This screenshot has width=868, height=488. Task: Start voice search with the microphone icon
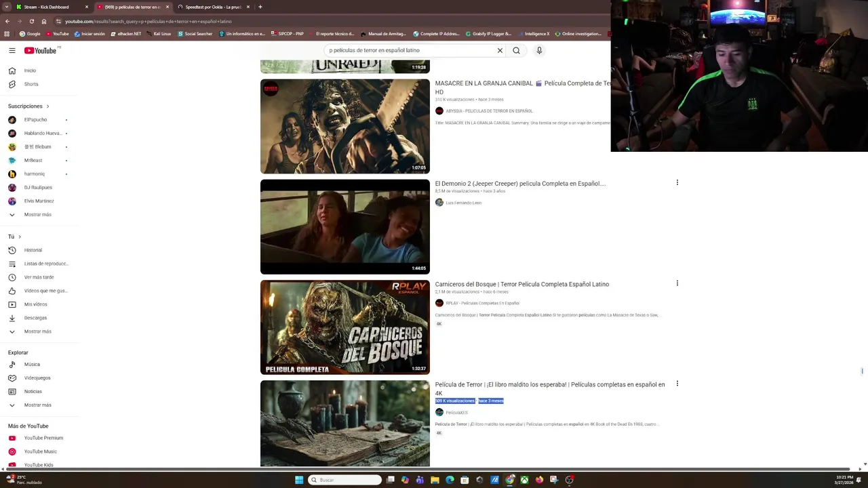tap(539, 50)
